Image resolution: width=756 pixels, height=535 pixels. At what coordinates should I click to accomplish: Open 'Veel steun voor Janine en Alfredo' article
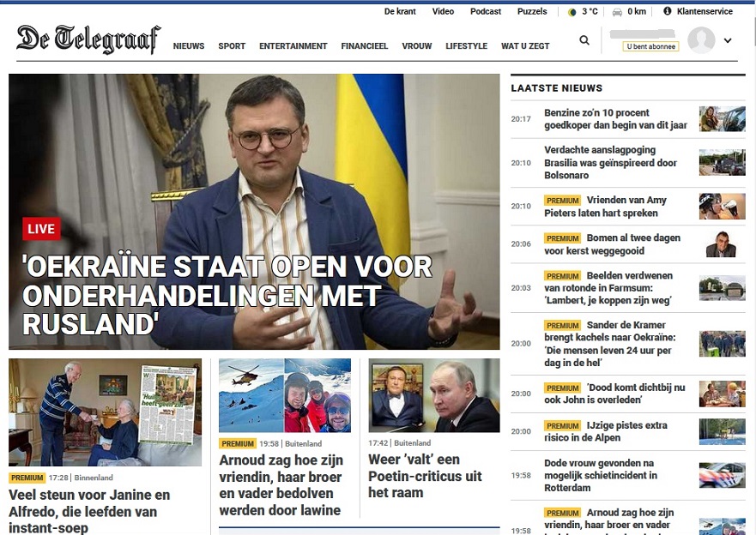coord(89,511)
